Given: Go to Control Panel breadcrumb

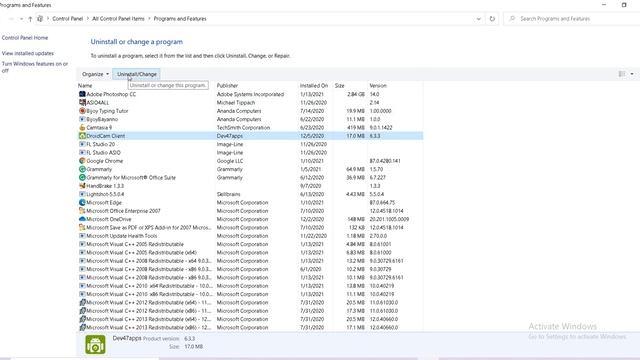Looking at the screenshot, I should point(68,19).
